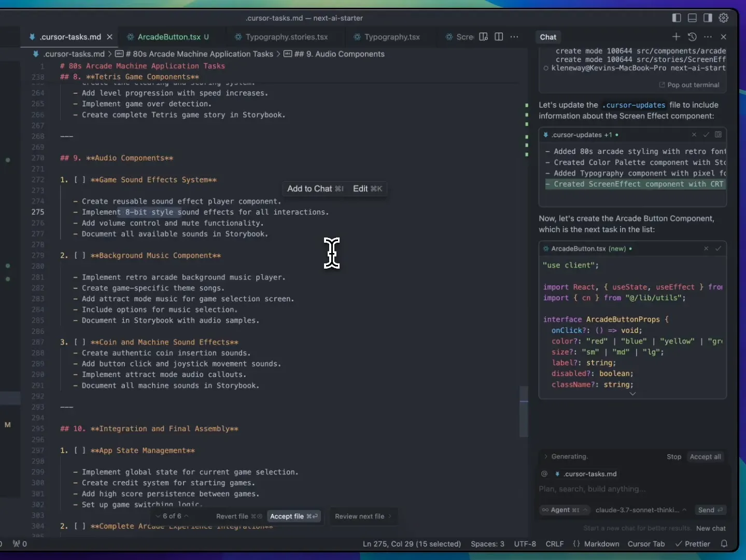Stop the generating response
746x560 pixels.
click(674, 457)
